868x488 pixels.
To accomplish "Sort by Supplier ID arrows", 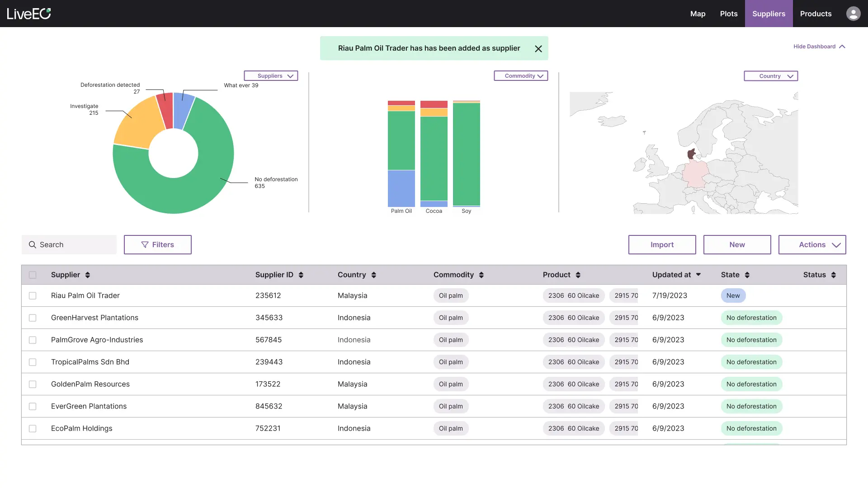I will click(x=301, y=275).
